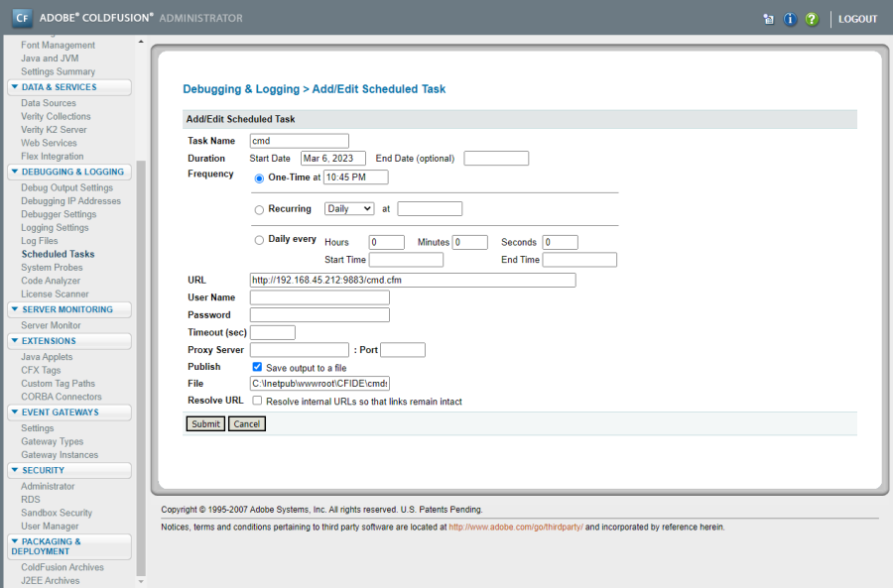This screenshot has width=893, height=588.
Task: Open the User Manager page
Action: [50, 526]
